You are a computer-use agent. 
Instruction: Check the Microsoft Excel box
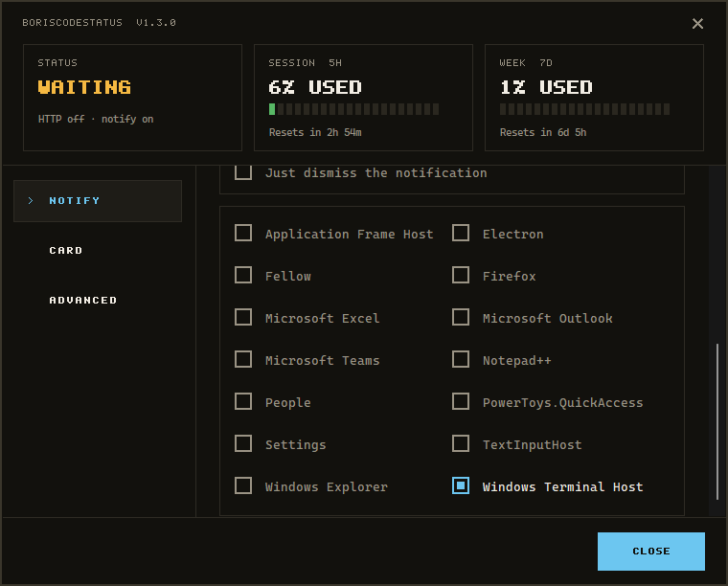click(243, 317)
